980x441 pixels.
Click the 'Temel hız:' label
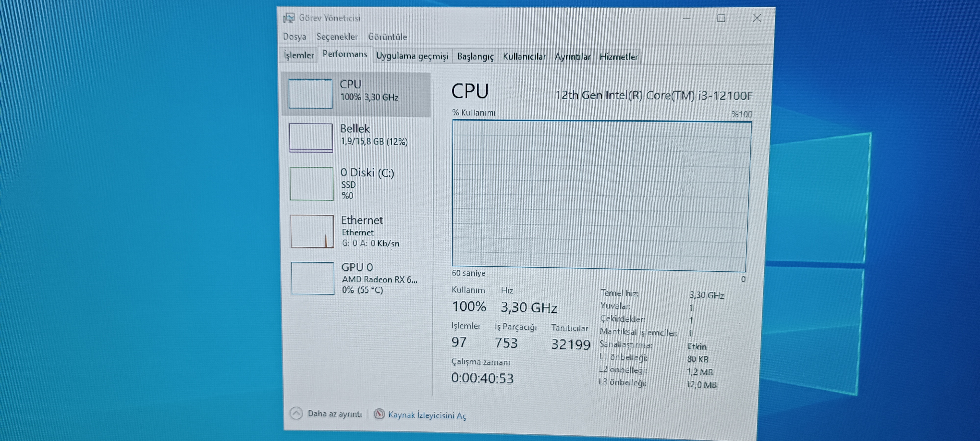tap(619, 293)
